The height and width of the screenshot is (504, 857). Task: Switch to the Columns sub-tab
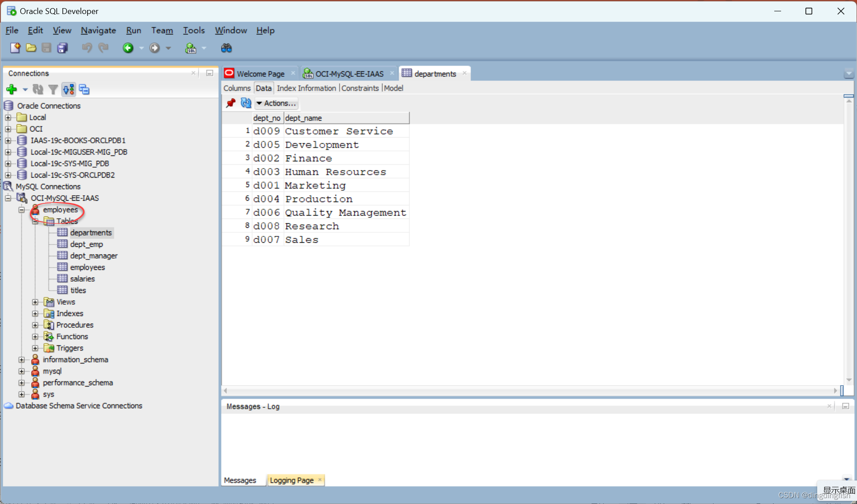237,88
